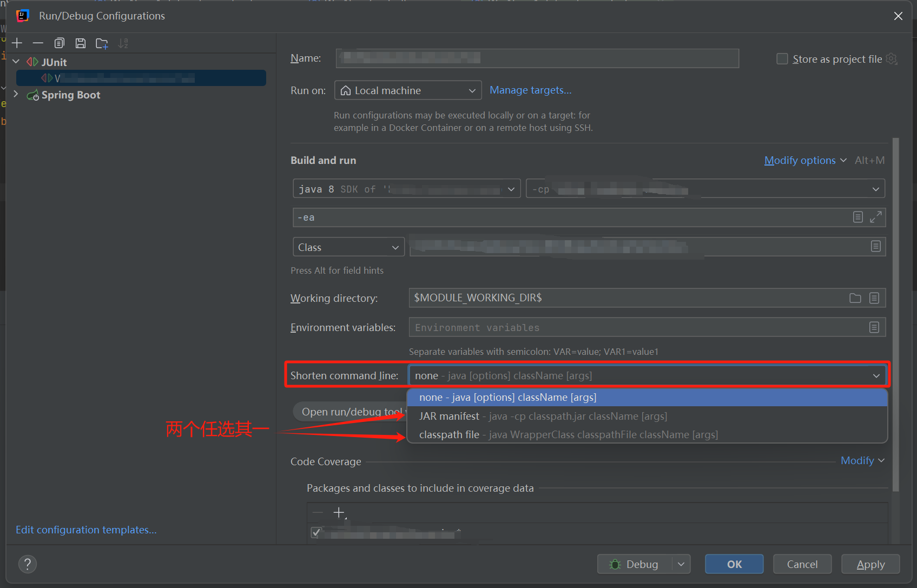Click the Manage targets link
The width and height of the screenshot is (917, 588).
[x=530, y=90]
